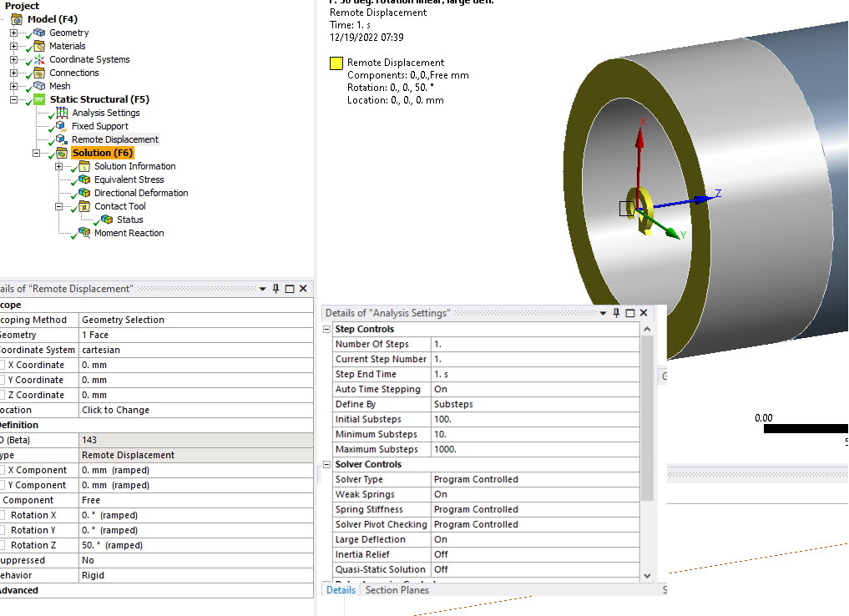This screenshot has height=616, width=849.
Task: Click the Geometry node icon in tree
Action: coord(39,33)
